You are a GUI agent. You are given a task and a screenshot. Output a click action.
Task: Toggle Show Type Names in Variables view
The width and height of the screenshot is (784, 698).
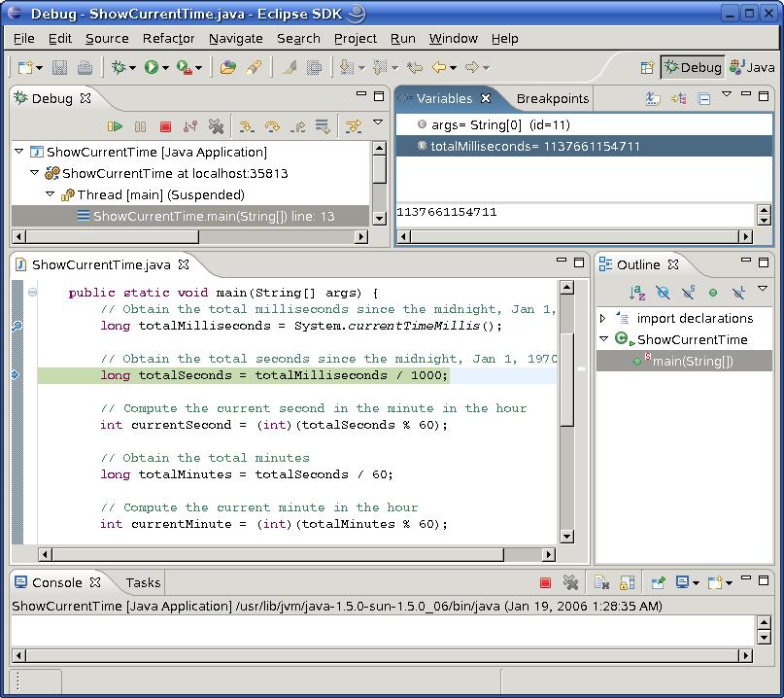pyautogui.click(x=653, y=98)
